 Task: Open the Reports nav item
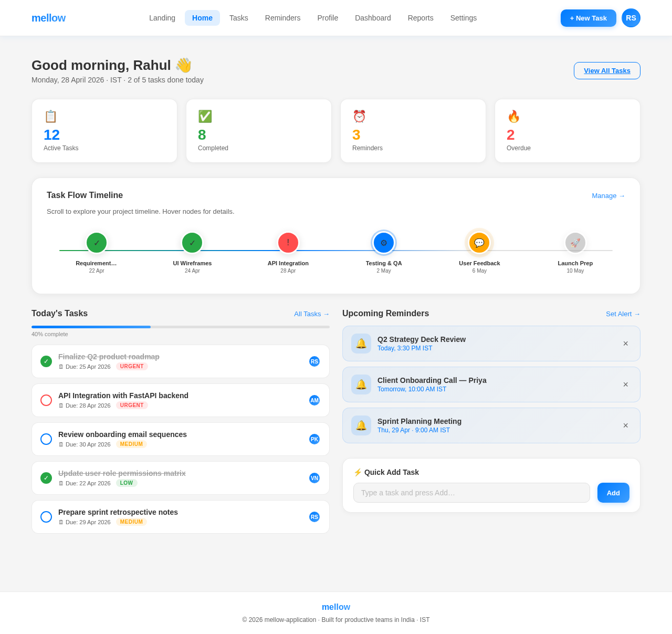(x=421, y=18)
